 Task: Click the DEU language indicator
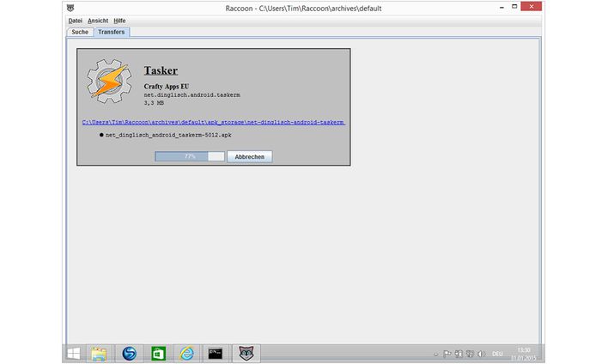497,354
